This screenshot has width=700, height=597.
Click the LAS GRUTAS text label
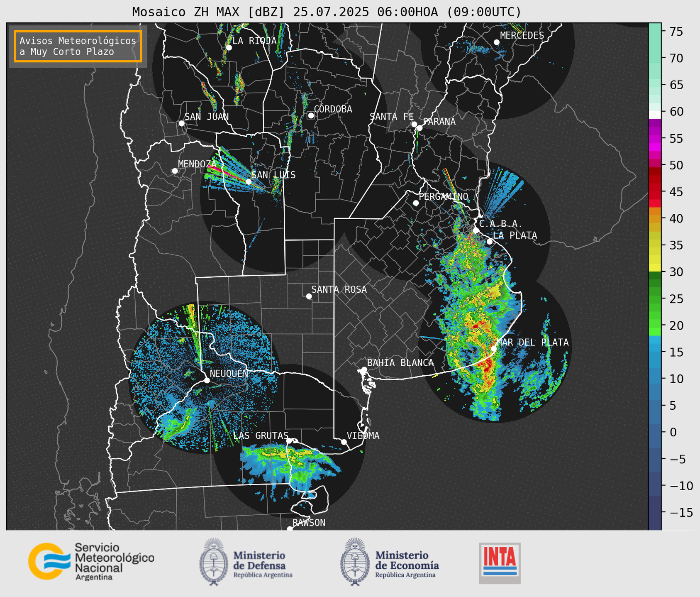(x=261, y=436)
